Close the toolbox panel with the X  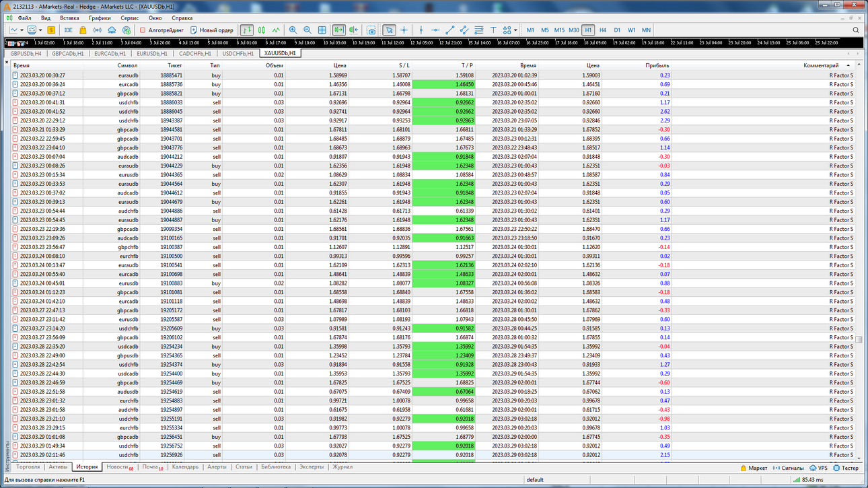[7, 63]
